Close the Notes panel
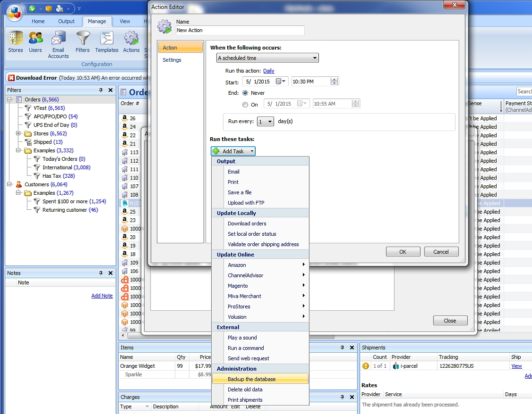 (x=110, y=273)
